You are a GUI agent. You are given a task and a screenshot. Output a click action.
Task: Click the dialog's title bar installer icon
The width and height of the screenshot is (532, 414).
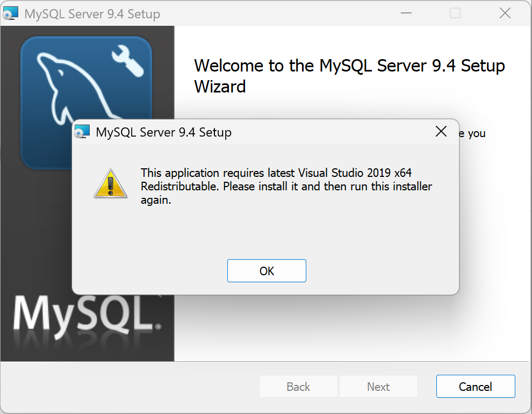(x=82, y=132)
